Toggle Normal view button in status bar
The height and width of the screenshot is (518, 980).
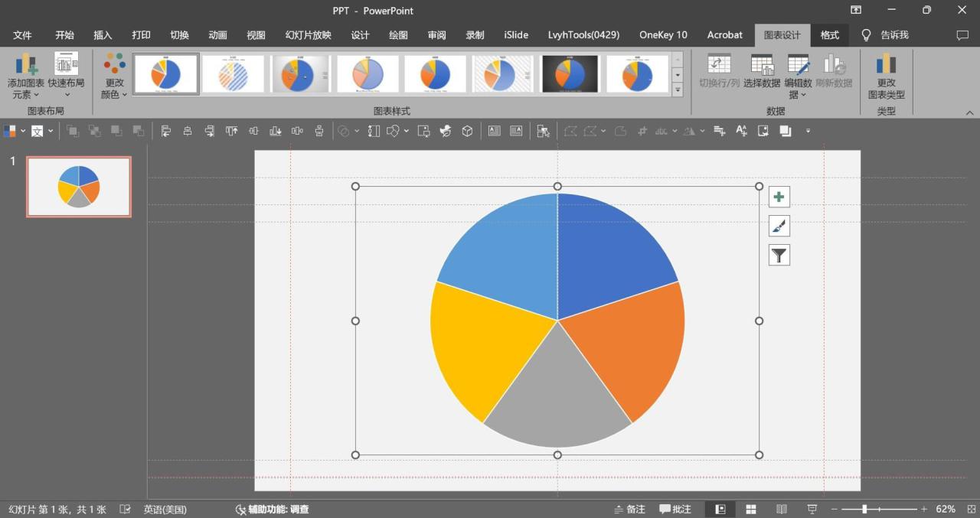pos(720,509)
